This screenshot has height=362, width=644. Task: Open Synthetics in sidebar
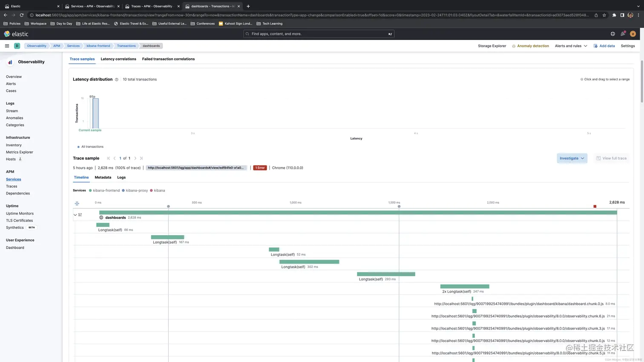click(x=15, y=228)
